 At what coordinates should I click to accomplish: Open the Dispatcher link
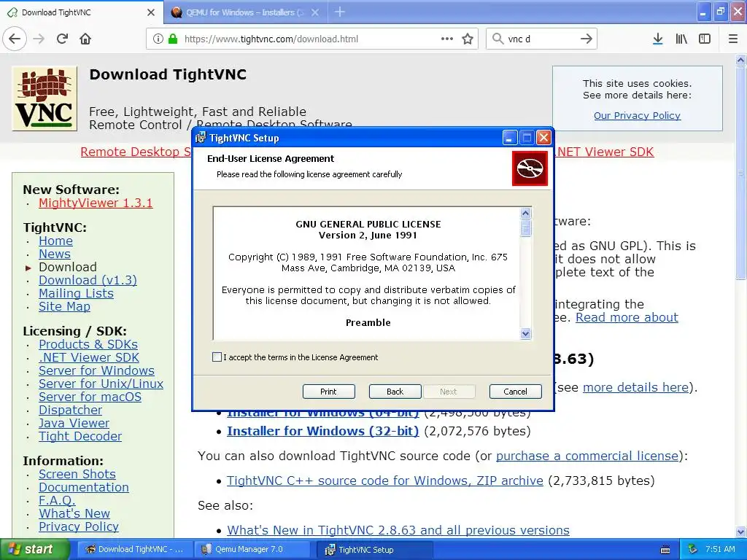71,410
